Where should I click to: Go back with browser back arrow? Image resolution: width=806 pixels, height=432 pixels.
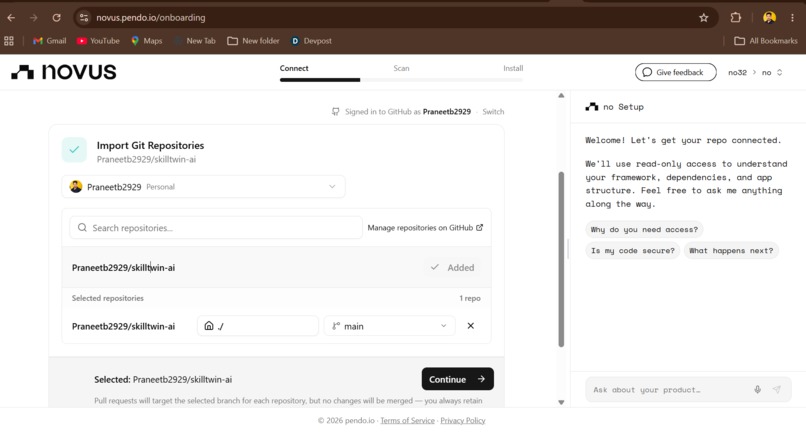[x=11, y=17]
